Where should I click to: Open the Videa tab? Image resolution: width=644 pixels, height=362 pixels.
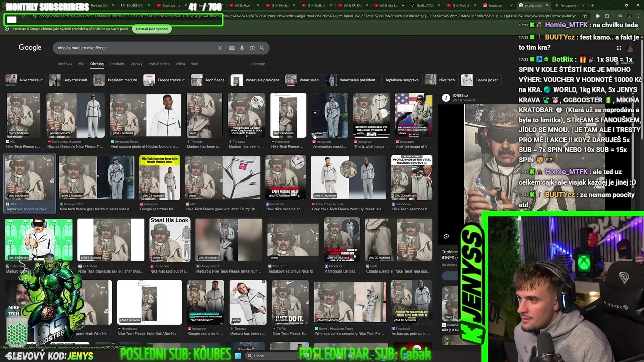[180, 64]
